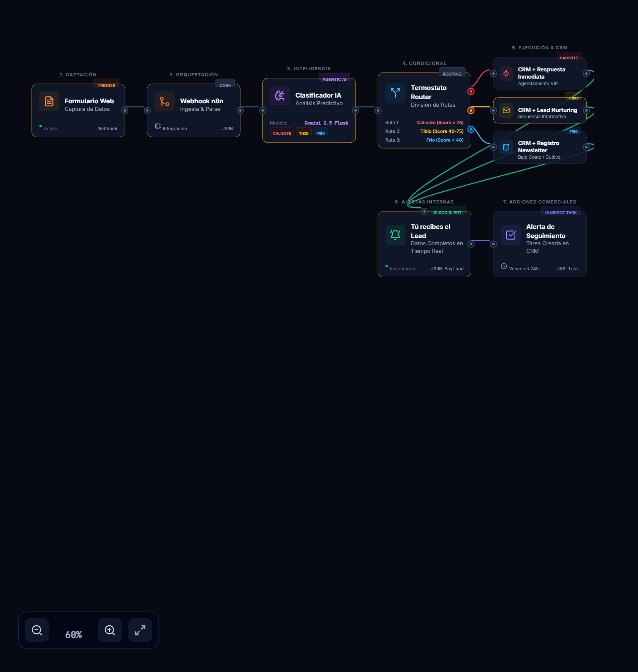Select the Formulario Web node title
The image size is (638, 672).
[x=89, y=101]
